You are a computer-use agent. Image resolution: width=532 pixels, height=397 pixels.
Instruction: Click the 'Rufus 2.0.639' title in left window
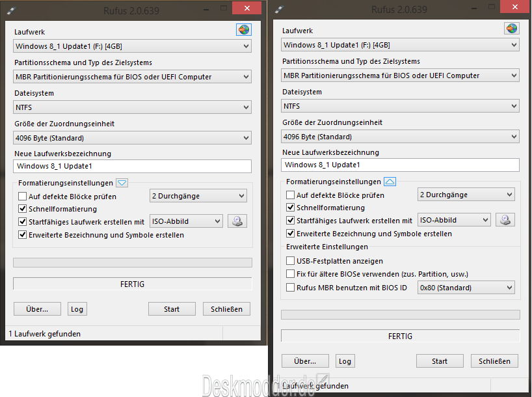131,10
